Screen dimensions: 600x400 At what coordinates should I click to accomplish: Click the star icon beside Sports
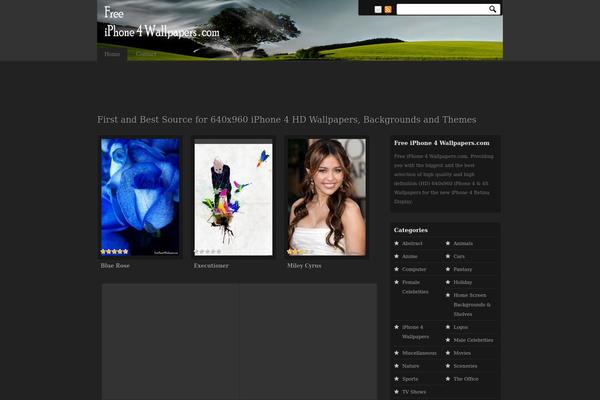(x=396, y=379)
